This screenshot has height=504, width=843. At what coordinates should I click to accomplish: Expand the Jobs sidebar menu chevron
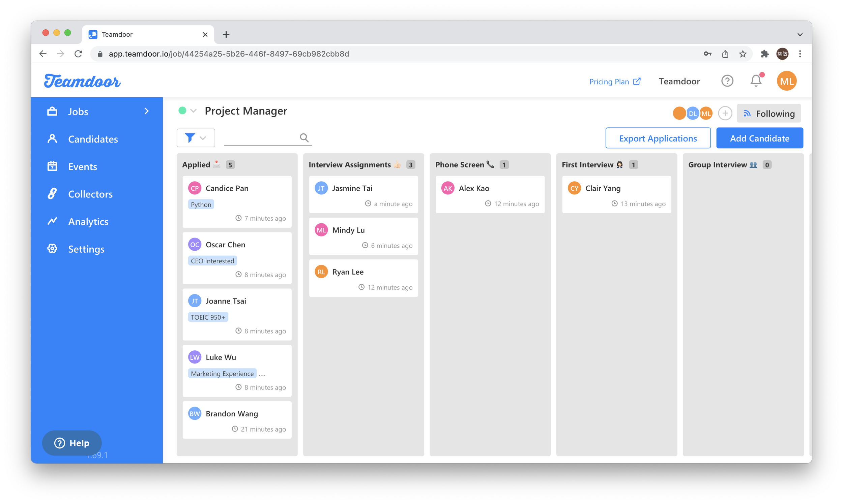pyautogui.click(x=146, y=112)
